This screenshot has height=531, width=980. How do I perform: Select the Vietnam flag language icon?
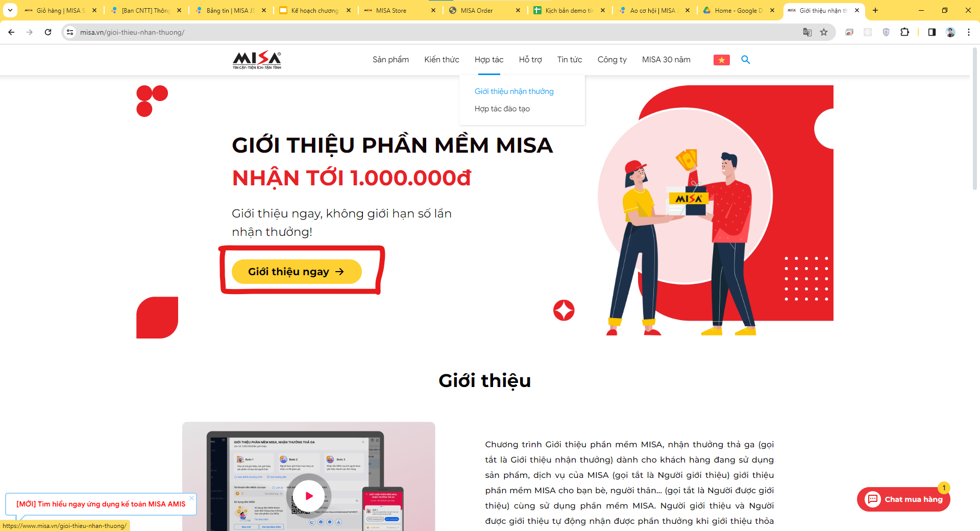[721, 60]
